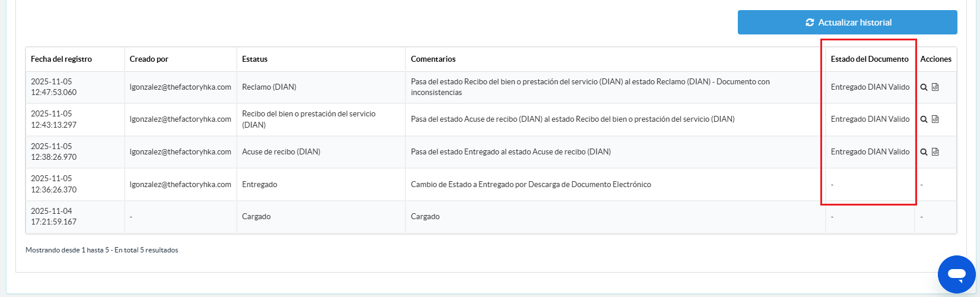Click the Estado del Documento column header
The image size is (980, 297).
tap(869, 59)
